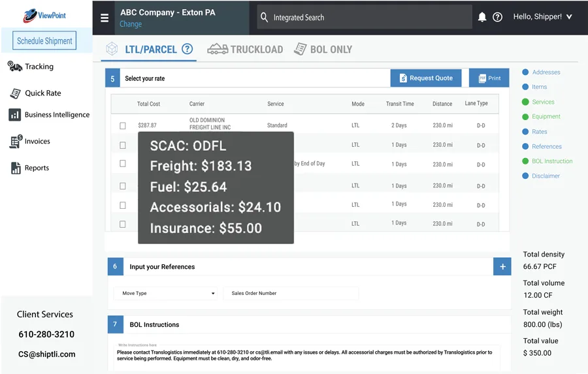
Task: Open the hamburger menu
Action: pos(105,18)
